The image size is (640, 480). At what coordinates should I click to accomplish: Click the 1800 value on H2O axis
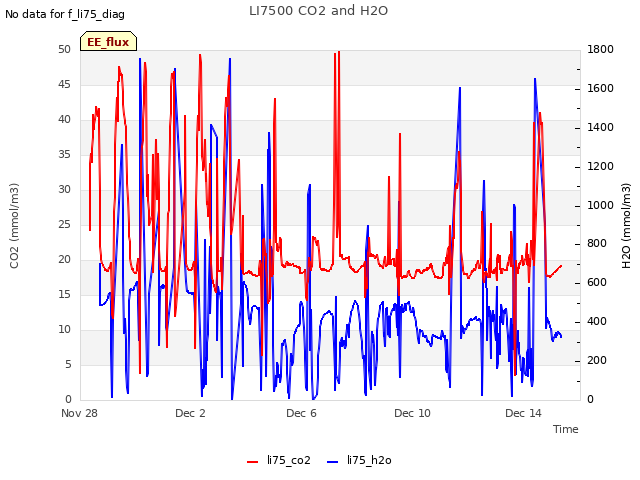coord(600,49)
